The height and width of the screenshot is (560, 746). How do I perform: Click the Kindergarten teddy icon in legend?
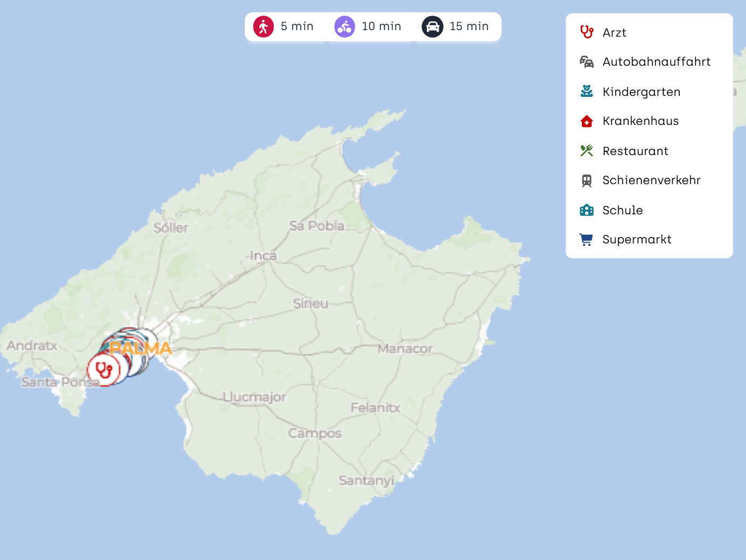[587, 92]
